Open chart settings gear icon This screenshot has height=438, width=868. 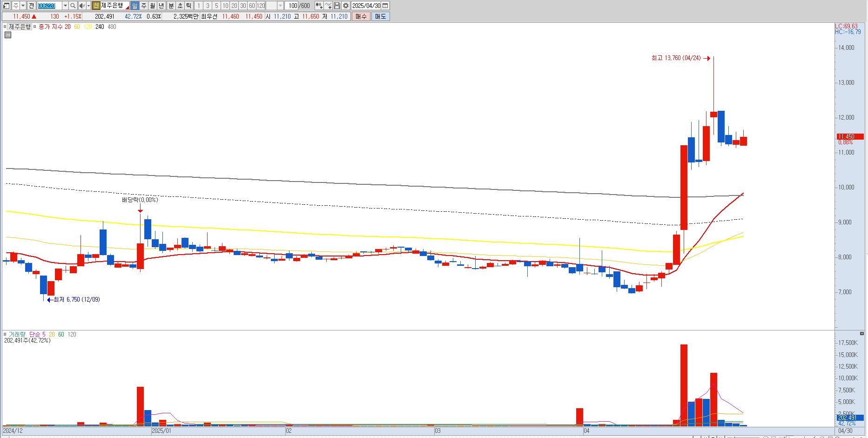346,6
